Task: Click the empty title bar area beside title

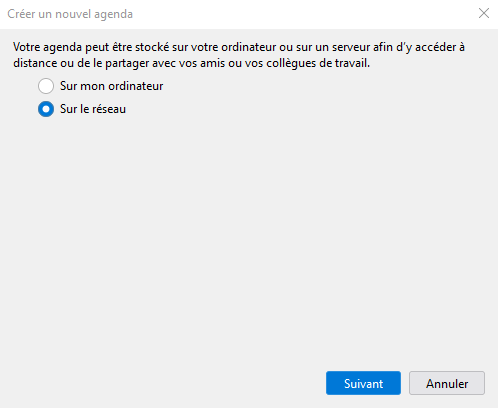Action: 300,14
